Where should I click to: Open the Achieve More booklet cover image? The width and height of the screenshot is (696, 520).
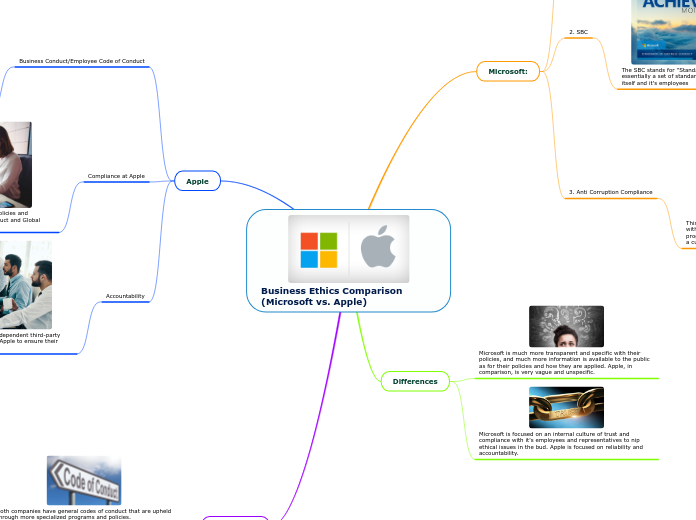click(664, 31)
